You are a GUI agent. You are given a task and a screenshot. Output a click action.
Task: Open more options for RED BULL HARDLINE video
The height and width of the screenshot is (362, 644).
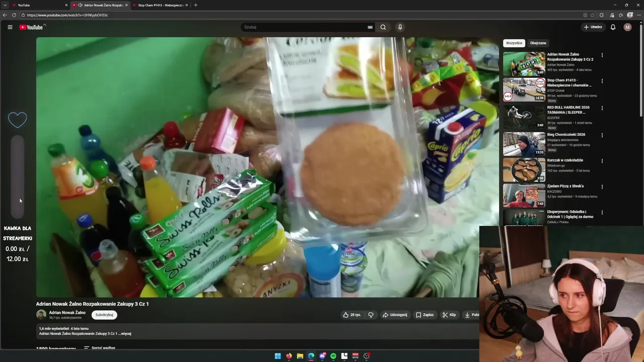[602, 108]
